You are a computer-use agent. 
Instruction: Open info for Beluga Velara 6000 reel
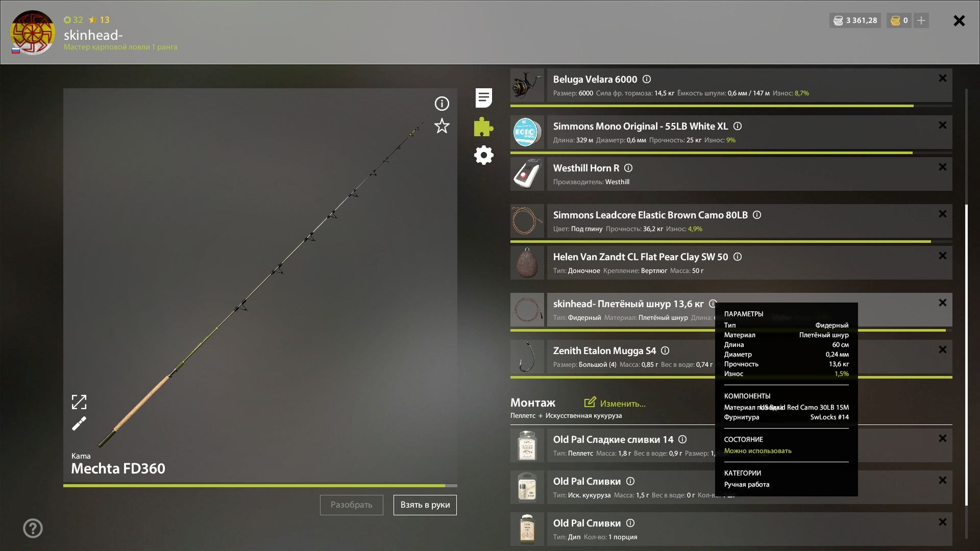point(646,79)
